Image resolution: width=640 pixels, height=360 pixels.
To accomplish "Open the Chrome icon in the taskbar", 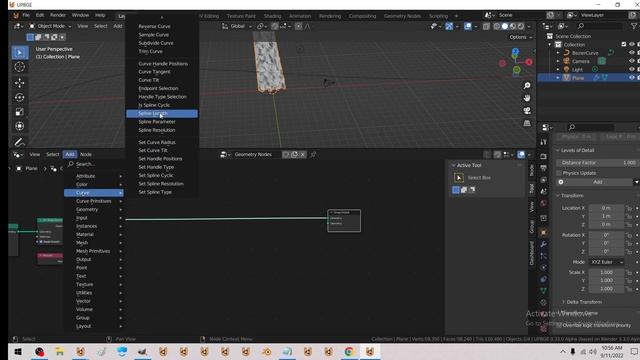I will (x=349, y=352).
